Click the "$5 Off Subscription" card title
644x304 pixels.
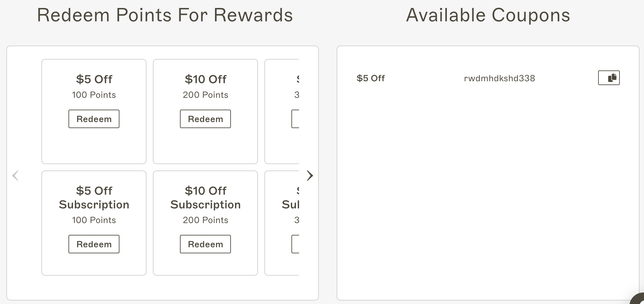tap(94, 198)
